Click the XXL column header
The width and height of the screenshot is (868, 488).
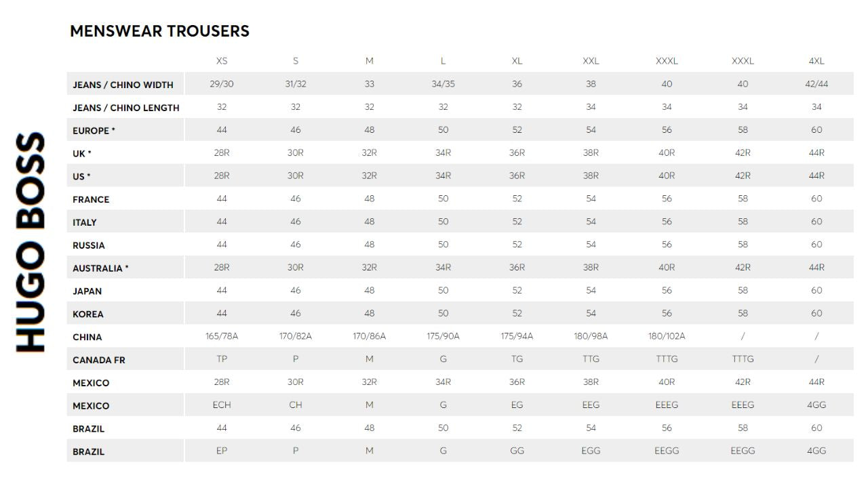coord(591,61)
